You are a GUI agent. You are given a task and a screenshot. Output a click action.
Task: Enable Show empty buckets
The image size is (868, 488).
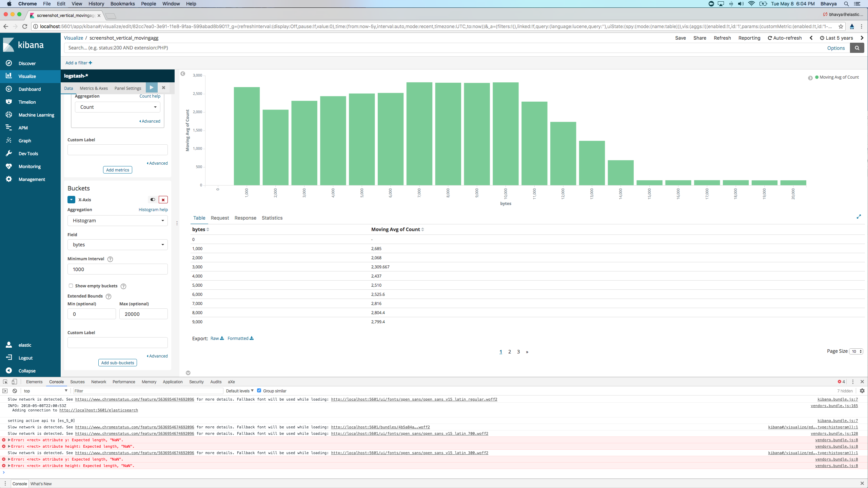coord(71,286)
